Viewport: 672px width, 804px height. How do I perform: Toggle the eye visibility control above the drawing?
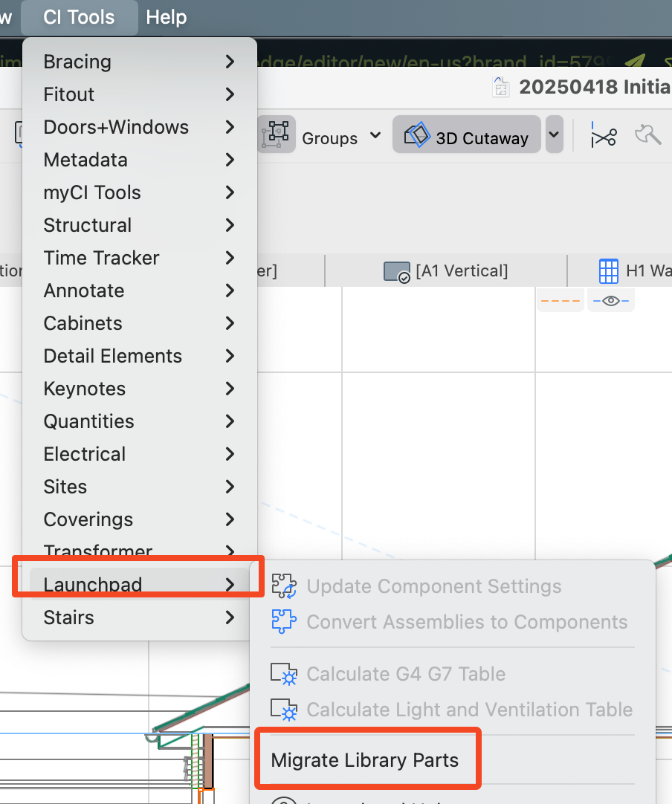coord(610,300)
